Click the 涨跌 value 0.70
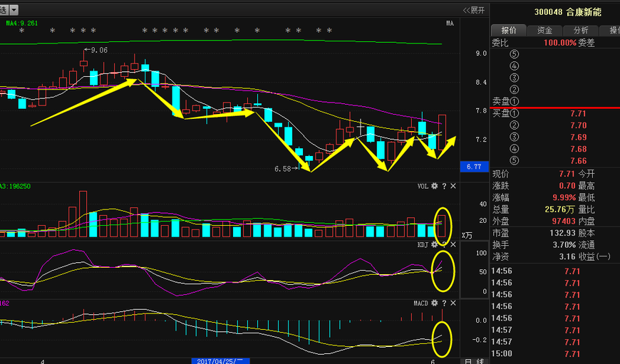The image size is (620, 364). pyautogui.click(x=567, y=185)
